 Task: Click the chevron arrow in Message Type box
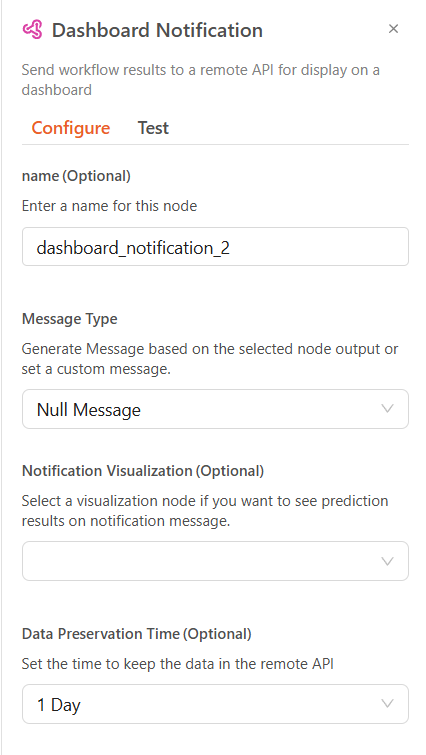(387, 409)
